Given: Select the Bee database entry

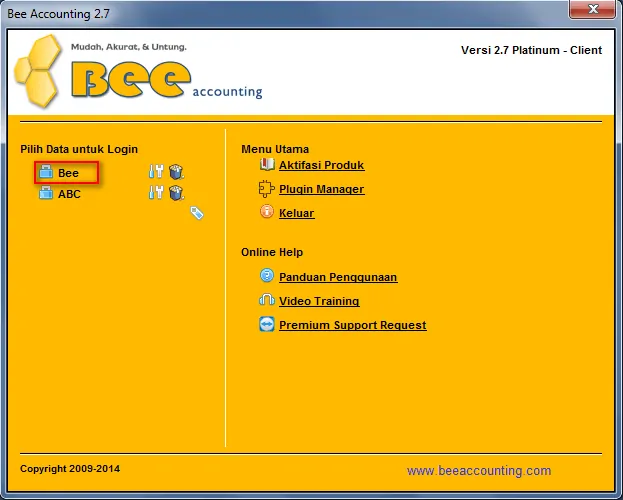Looking at the screenshot, I should click(x=68, y=173).
